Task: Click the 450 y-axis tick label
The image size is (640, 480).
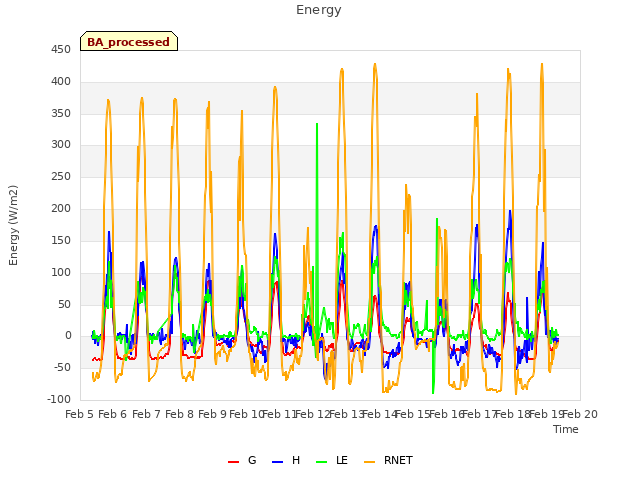Action: pos(61,49)
